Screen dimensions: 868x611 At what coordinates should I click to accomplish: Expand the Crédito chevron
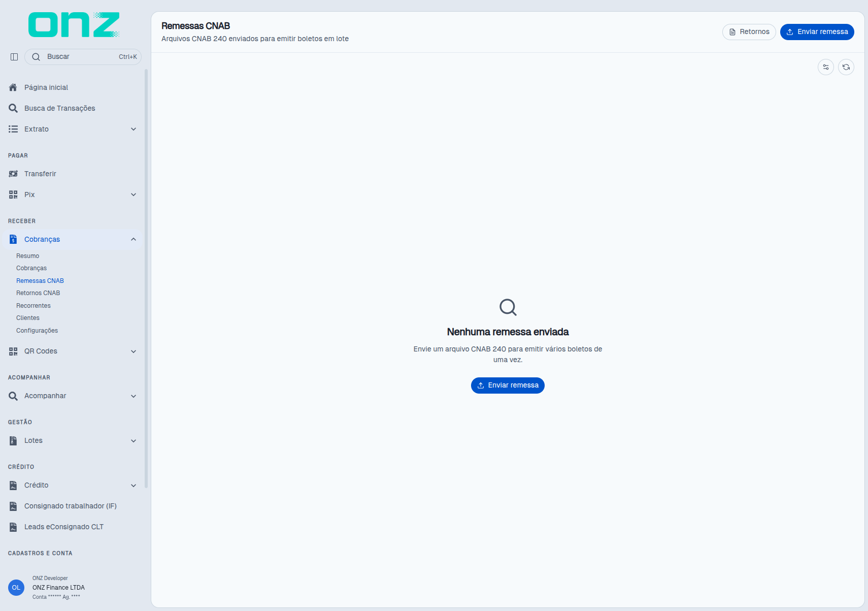(133, 485)
